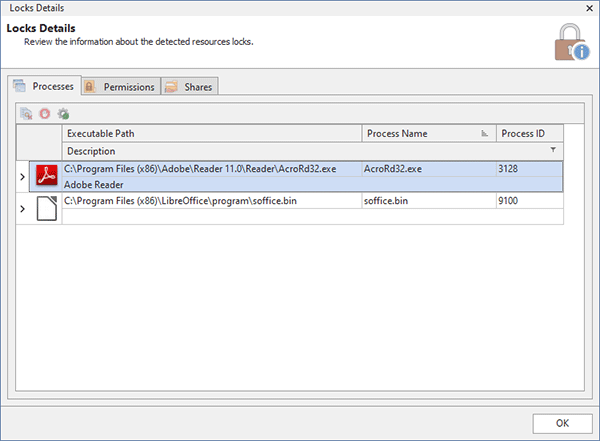Viewport: 600px width, 441px height.
Task: Click the first toolbar icon with magnifier
Action: [26, 114]
